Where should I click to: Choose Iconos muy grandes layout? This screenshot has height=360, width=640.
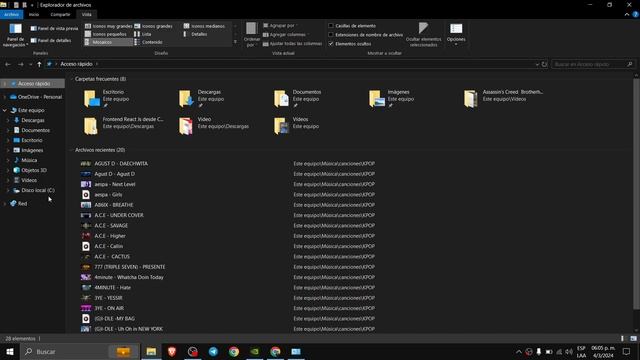pyautogui.click(x=109, y=26)
